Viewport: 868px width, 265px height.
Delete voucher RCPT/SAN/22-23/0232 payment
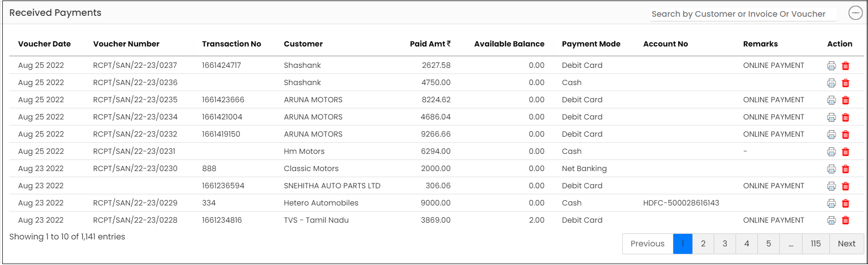[846, 134]
